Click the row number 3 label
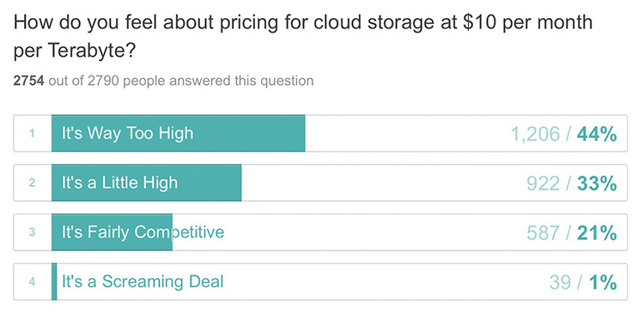 pyautogui.click(x=32, y=232)
